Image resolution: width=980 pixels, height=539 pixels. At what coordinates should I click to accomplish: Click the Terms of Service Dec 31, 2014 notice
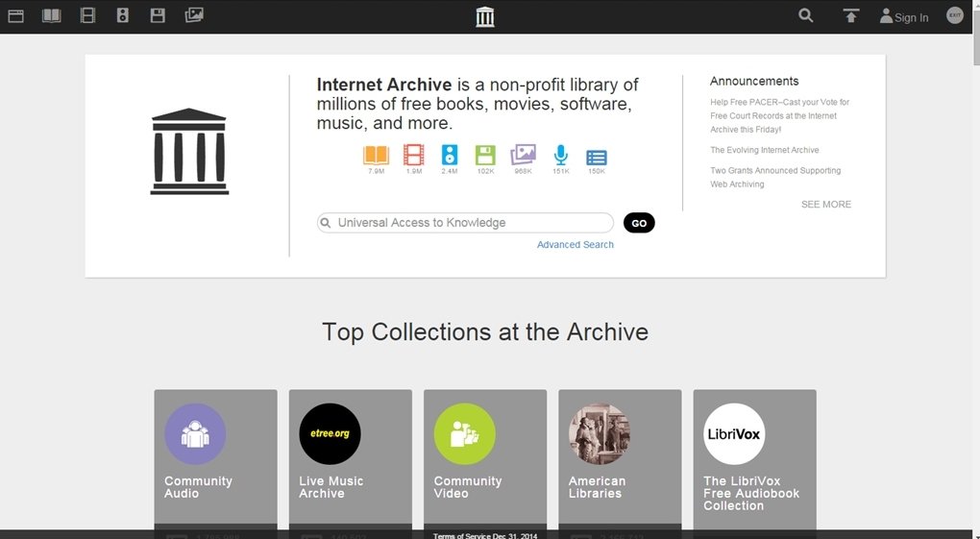tap(485, 536)
